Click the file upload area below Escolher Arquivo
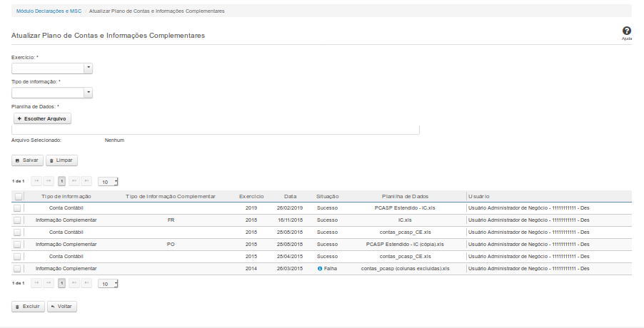The image size is (644, 328). tap(215, 130)
